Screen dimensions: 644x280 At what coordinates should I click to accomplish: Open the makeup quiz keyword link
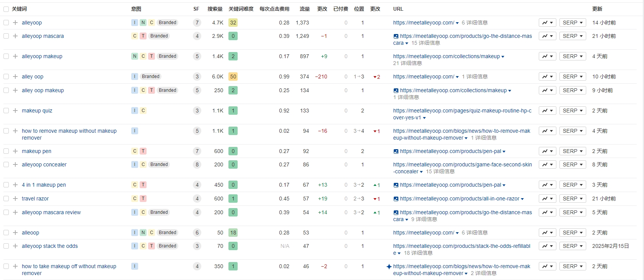click(37, 111)
